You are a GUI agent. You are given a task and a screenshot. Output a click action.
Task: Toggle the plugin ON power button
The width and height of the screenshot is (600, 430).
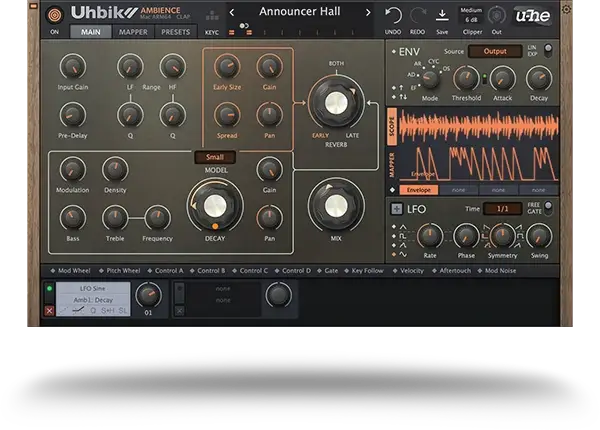pos(54,15)
